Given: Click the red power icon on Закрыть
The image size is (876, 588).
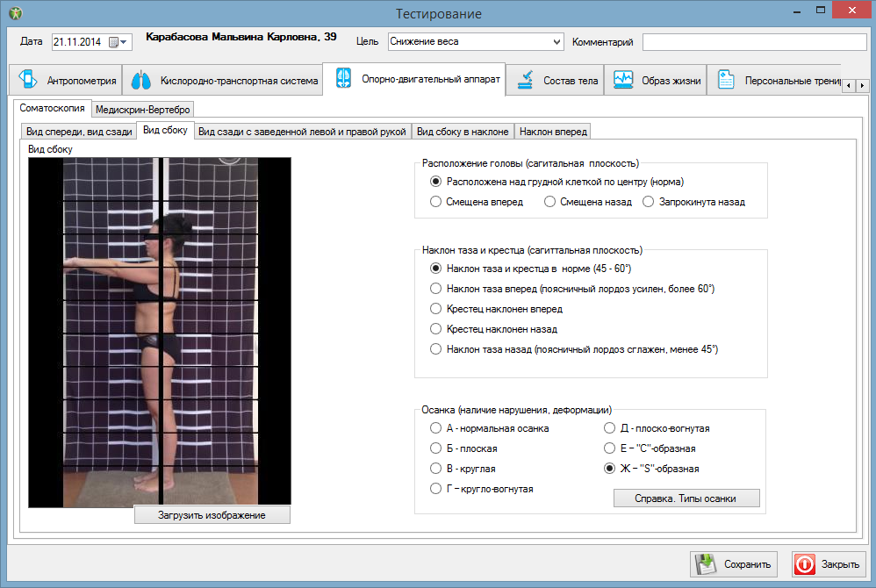Looking at the screenshot, I should pos(805,564).
